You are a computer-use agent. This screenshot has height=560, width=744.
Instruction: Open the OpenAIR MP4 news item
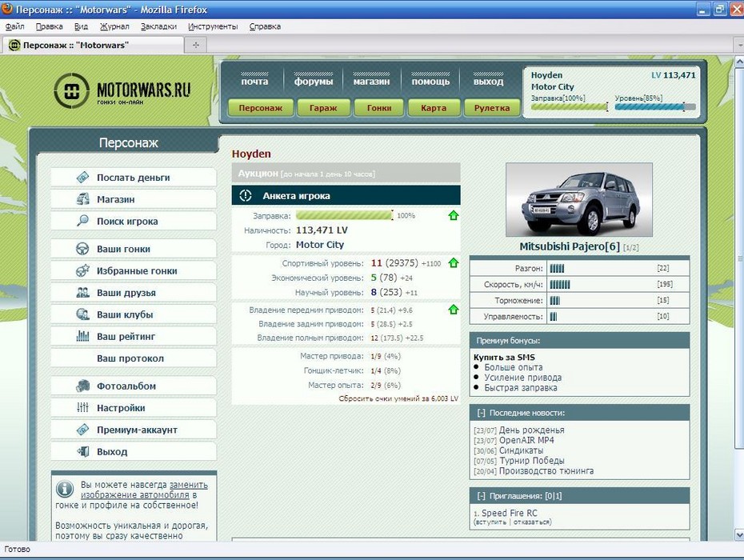(x=526, y=440)
